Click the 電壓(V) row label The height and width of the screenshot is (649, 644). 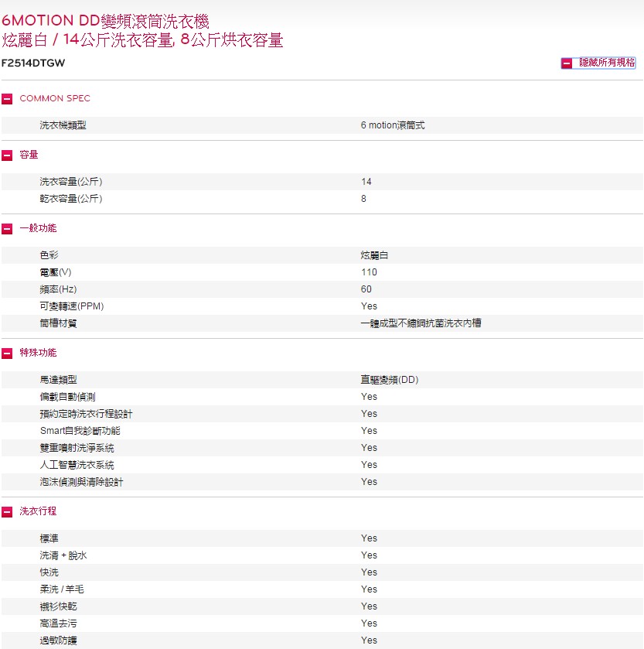click(56, 272)
